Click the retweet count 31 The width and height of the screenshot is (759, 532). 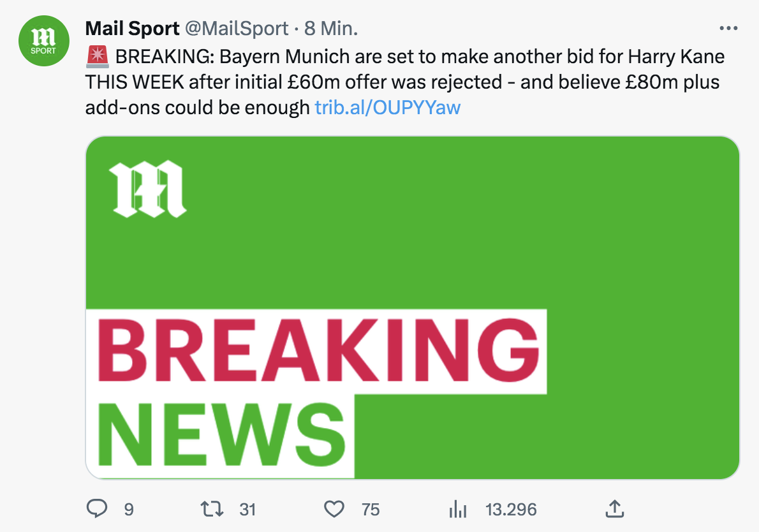247,509
